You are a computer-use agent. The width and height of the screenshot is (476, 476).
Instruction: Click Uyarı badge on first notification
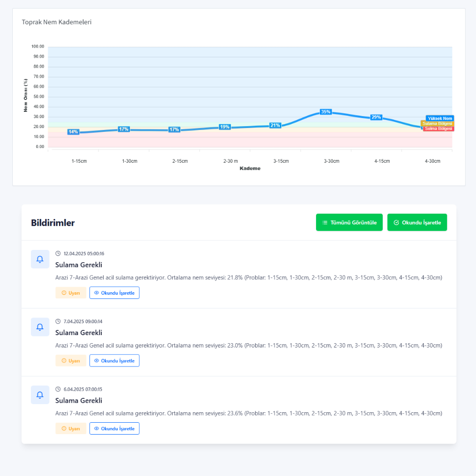[x=71, y=293]
